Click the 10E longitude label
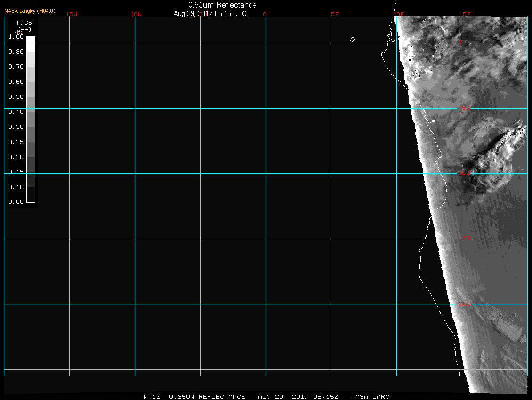Screen dimensions: 532x400 point(399,14)
